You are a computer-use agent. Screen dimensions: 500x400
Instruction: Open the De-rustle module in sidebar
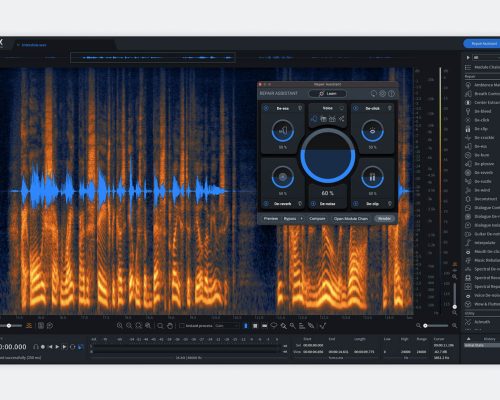click(482, 181)
